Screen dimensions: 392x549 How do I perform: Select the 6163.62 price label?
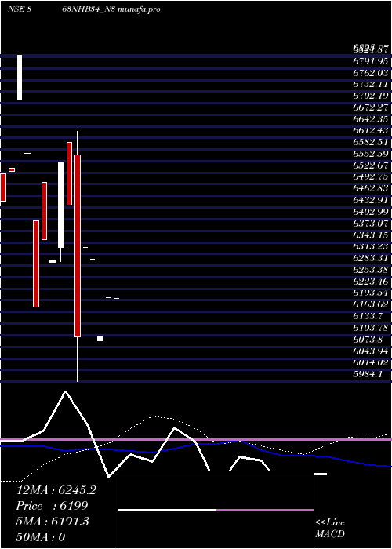370,304
